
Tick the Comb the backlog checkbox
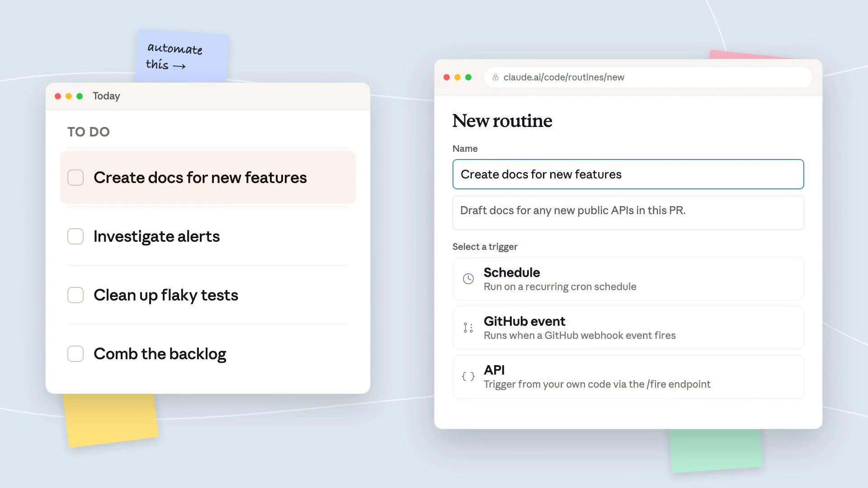tap(75, 354)
